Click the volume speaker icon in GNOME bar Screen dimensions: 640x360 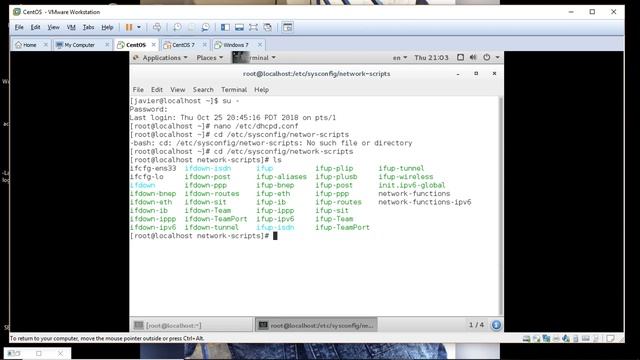[x=473, y=58]
